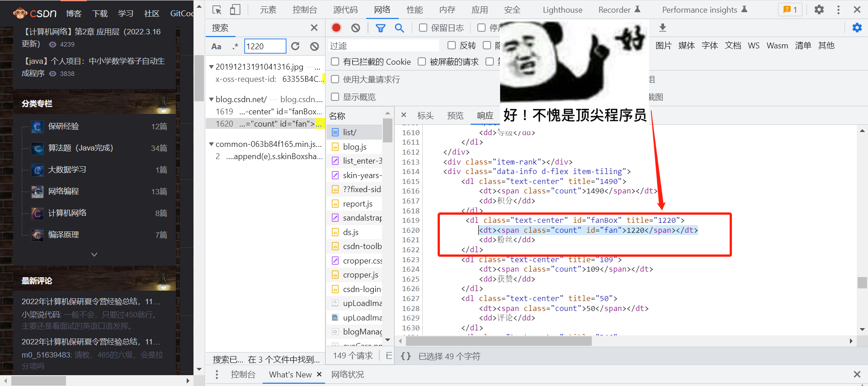The width and height of the screenshot is (868, 386).
Task: Open 保研经验 category icon
Action: coord(37,127)
